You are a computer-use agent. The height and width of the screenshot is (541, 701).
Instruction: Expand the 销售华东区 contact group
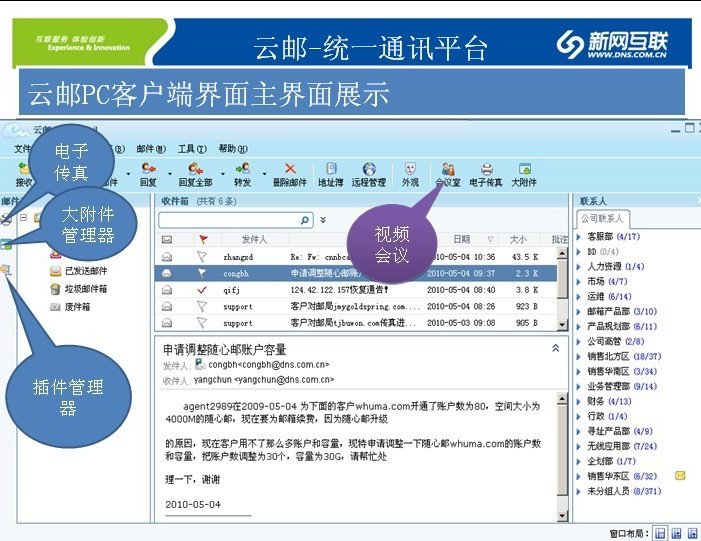579,476
